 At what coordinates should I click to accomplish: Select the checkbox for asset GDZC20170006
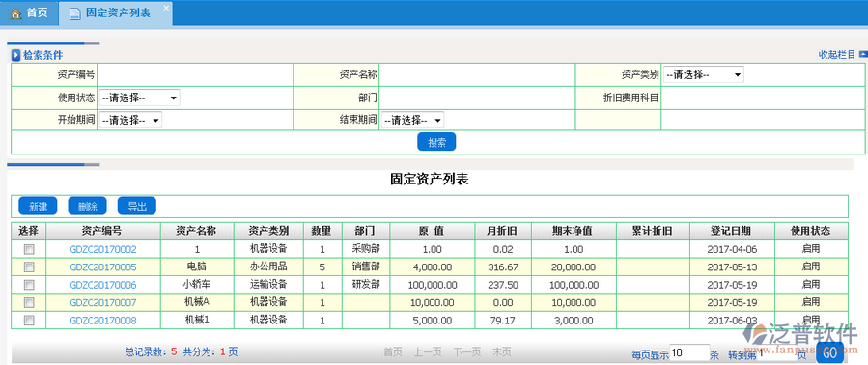click(x=29, y=285)
